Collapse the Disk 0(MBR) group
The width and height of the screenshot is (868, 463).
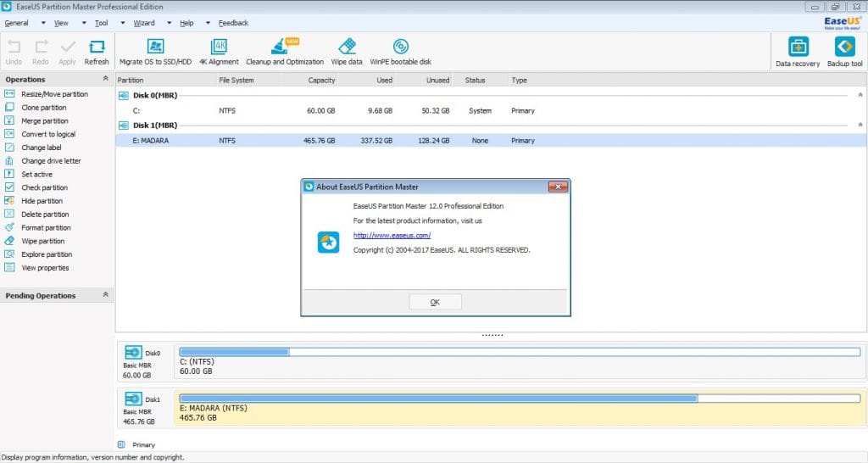[x=860, y=95]
